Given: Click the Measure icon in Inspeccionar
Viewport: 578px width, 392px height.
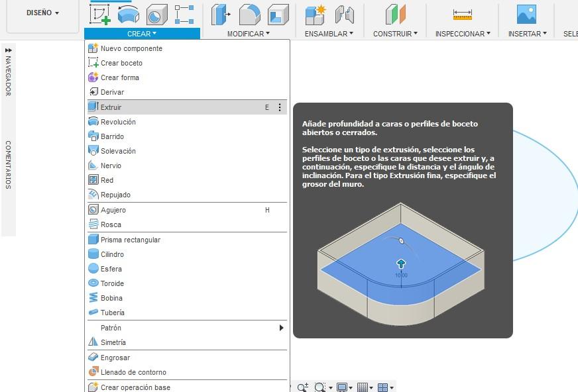Looking at the screenshot, I should [462, 15].
